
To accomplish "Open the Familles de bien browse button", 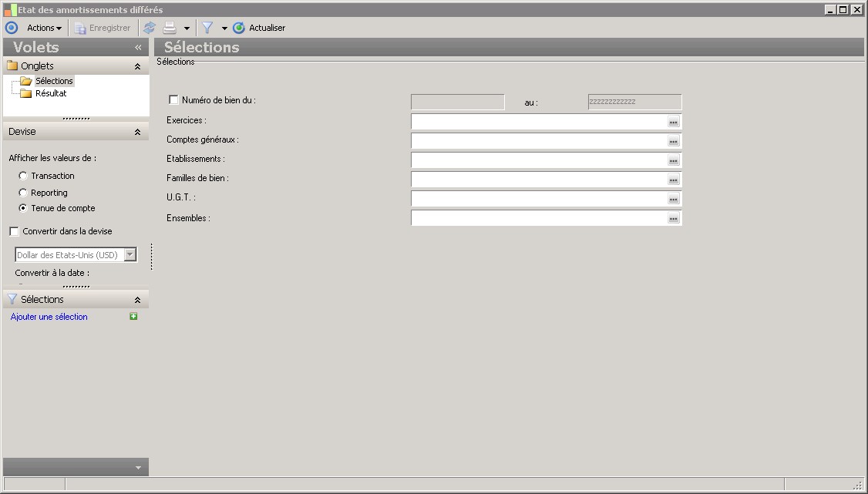I will (674, 180).
